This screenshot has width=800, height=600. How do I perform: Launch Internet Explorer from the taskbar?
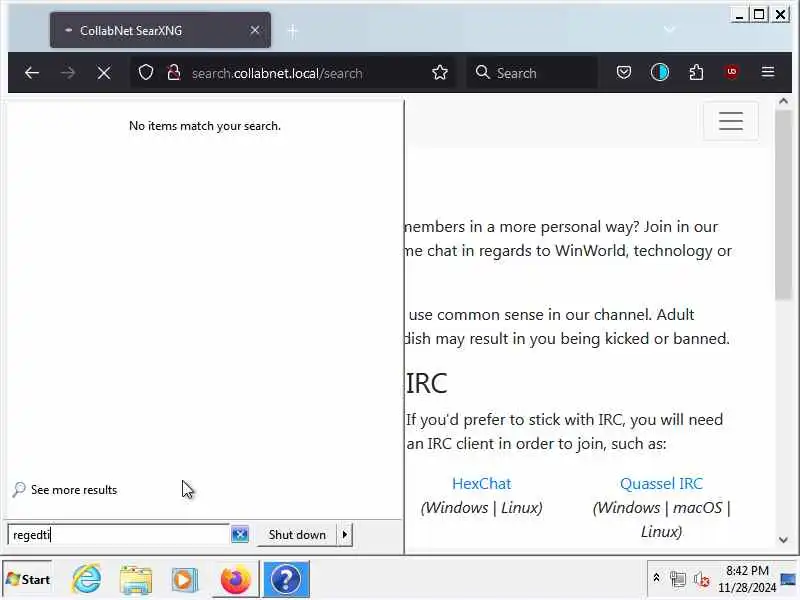tap(87, 579)
